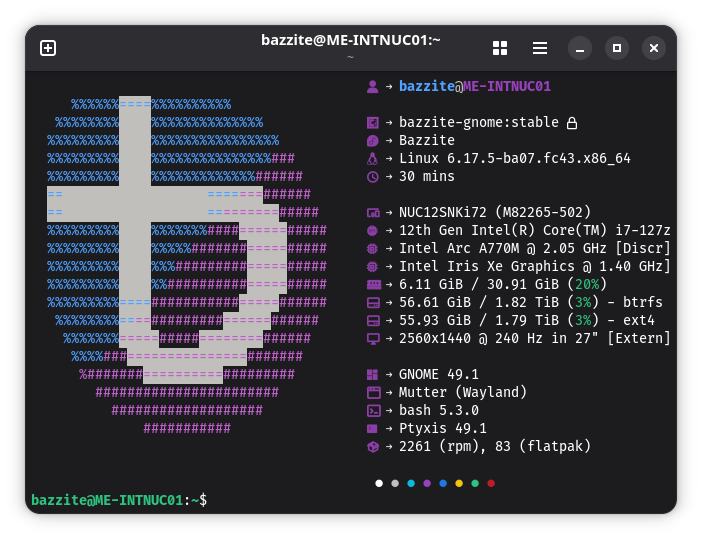Click the Bazzite ASCII art logo
Screen dimensions: 702x539
click(187, 267)
